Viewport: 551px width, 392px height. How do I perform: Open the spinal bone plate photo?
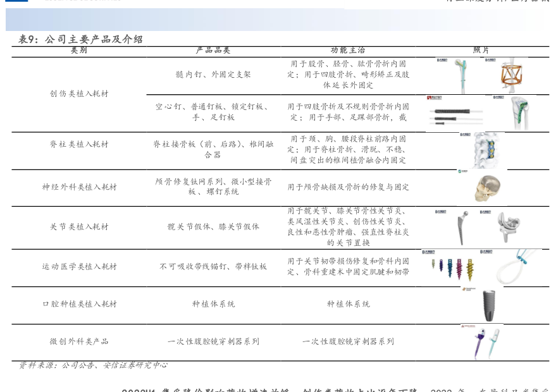(x=482, y=150)
